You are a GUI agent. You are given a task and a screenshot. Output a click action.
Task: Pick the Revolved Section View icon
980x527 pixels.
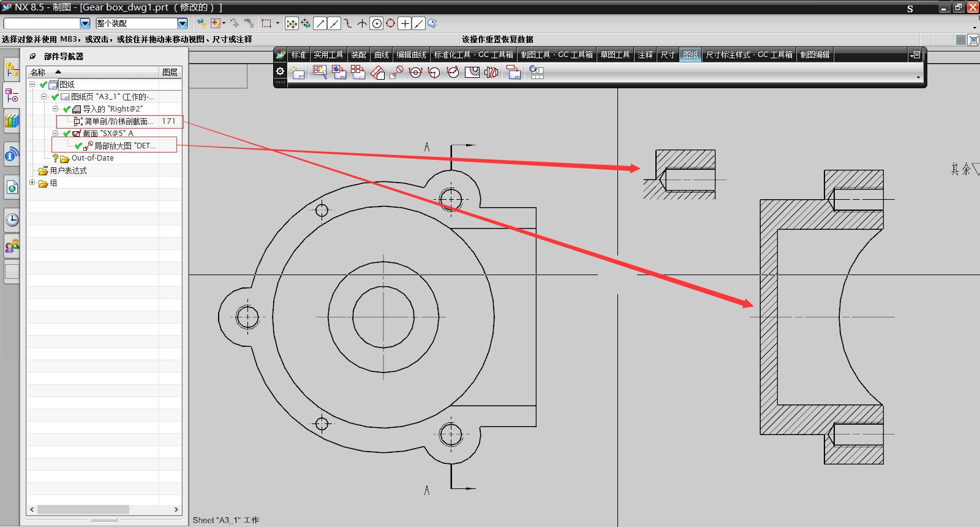tap(453, 72)
